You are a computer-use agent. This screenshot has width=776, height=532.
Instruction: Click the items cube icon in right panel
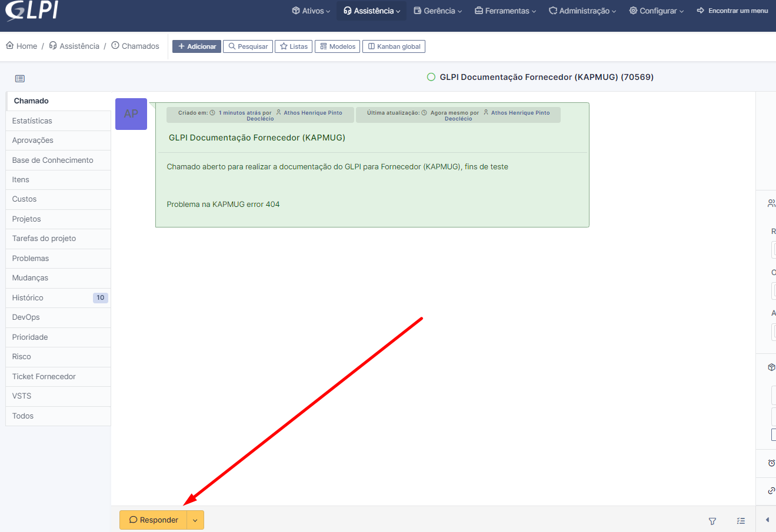point(771,367)
